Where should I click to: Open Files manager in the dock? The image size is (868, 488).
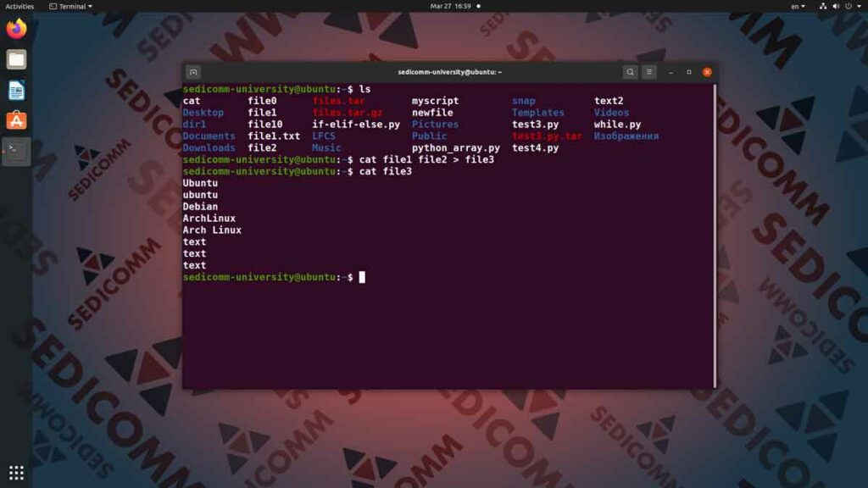click(16, 59)
